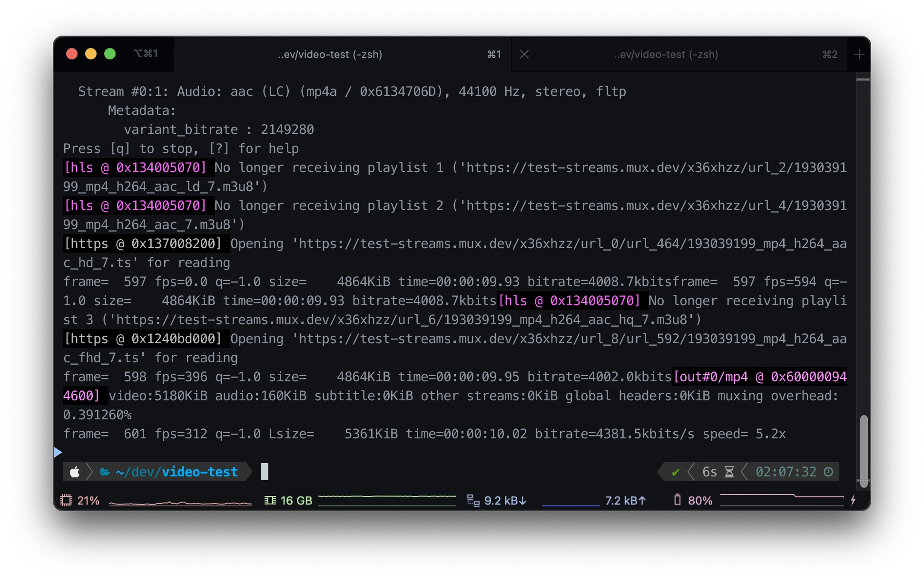
Task: Click the '6s' execution time text
Action: click(709, 472)
